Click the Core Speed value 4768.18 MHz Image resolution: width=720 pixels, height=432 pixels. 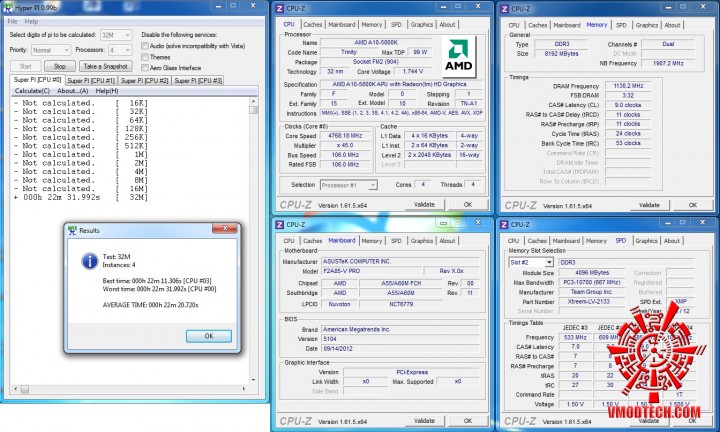345,136
